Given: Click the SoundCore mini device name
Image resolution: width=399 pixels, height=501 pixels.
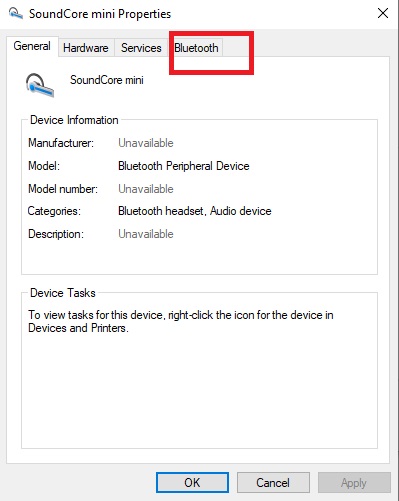Looking at the screenshot, I should pyautogui.click(x=107, y=80).
